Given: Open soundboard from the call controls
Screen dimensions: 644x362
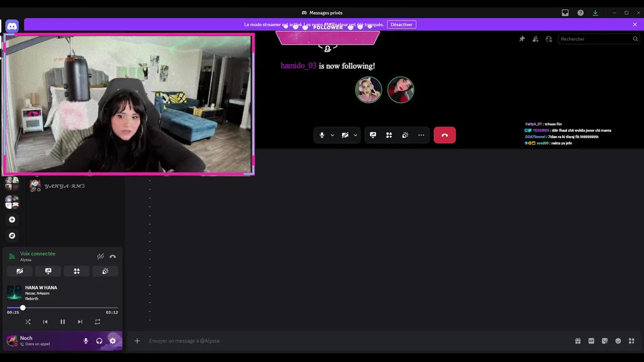Looking at the screenshot, I should click(x=405, y=135).
